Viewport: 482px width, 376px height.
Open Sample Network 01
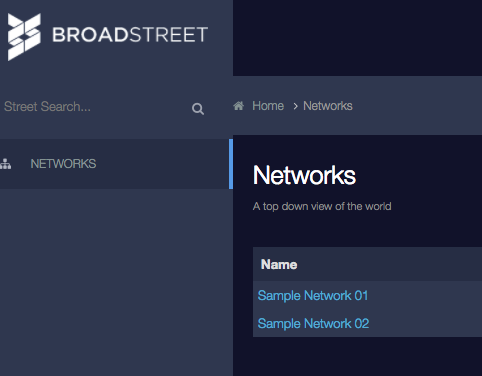pyautogui.click(x=313, y=296)
